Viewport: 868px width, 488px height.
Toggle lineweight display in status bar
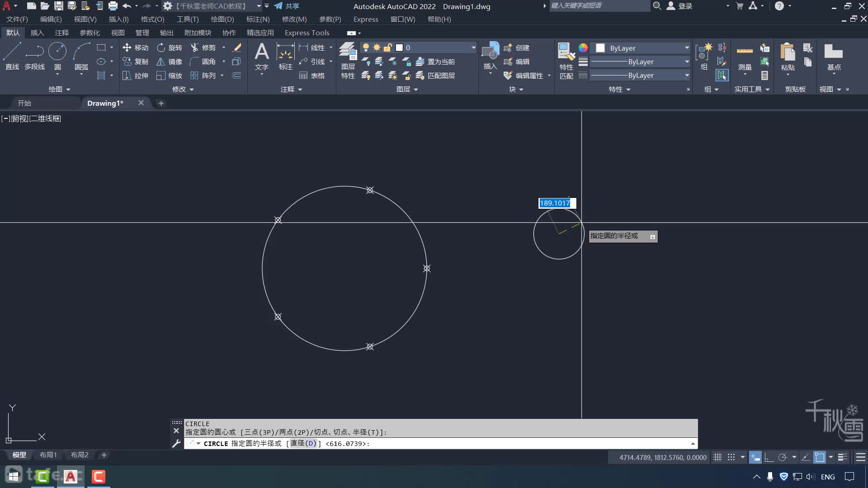click(x=842, y=457)
